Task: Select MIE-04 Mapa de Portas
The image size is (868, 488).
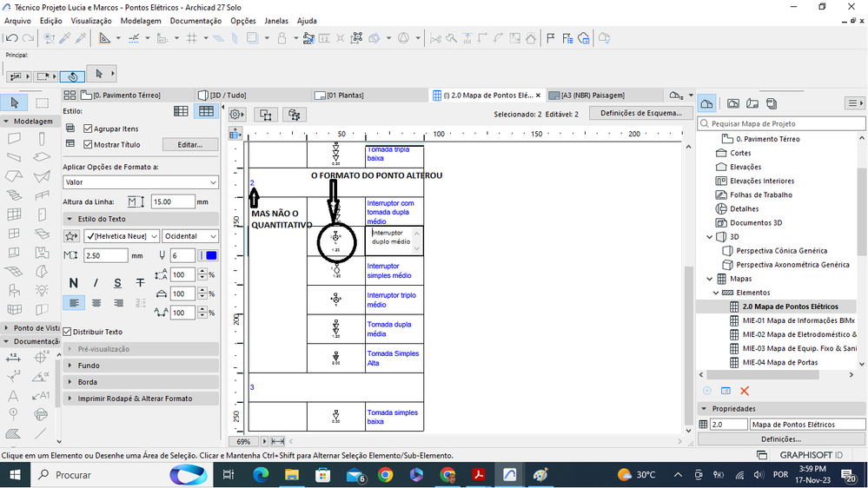Action: pos(780,362)
